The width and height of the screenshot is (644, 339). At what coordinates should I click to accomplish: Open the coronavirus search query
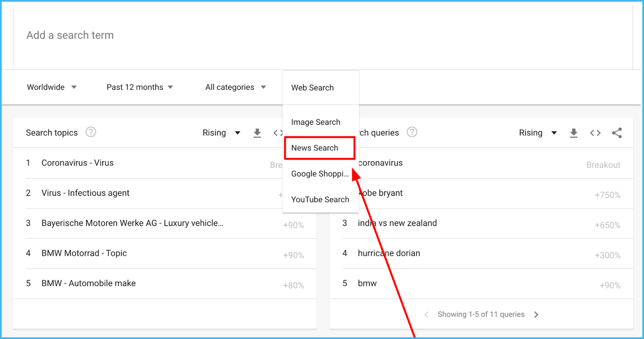tap(380, 163)
